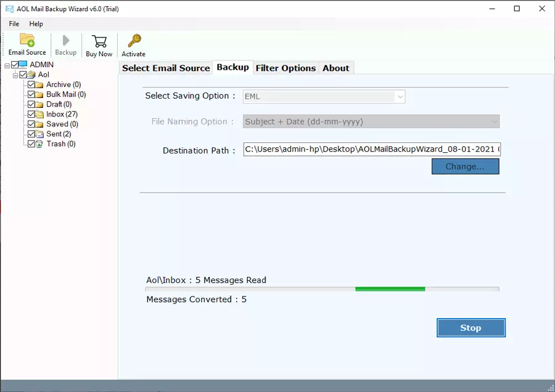Click the ADMIN computer icon

pyautogui.click(x=23, y=64)
